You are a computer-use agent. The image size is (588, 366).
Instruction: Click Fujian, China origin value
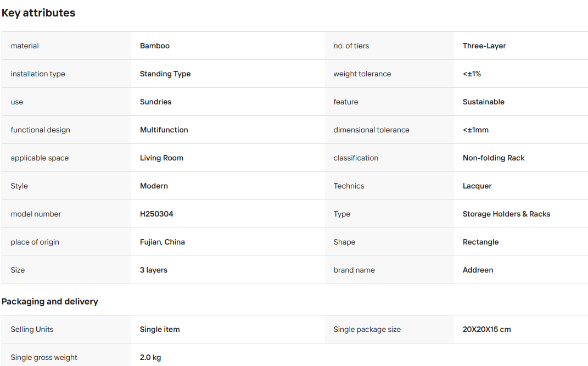[163, 242]
